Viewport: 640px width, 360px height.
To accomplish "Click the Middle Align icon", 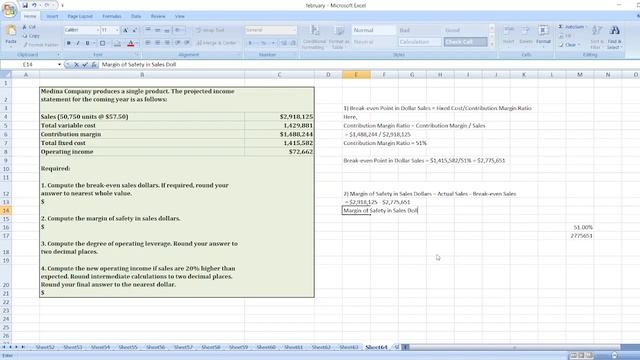I will click(158, 30).
